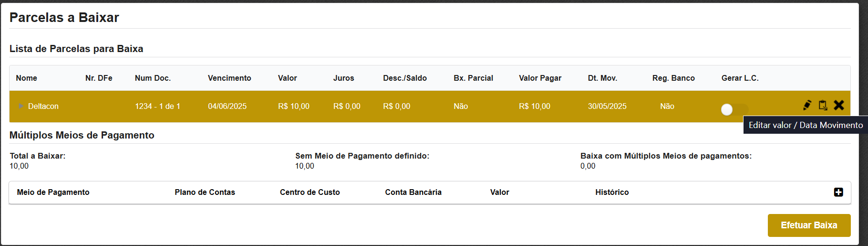Click the Dt. Mov. column header

point(602,78)
